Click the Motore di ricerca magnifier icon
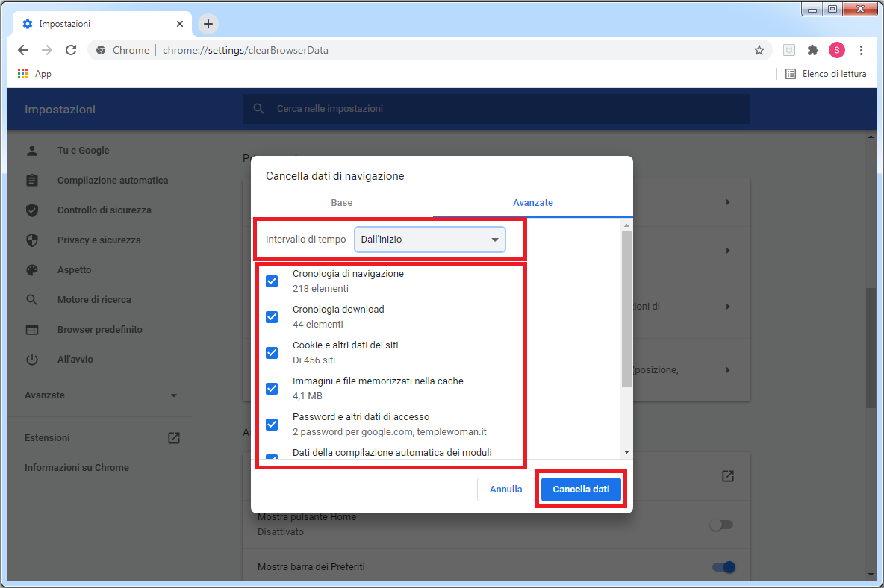884x588 pixels. coord(32,300)
